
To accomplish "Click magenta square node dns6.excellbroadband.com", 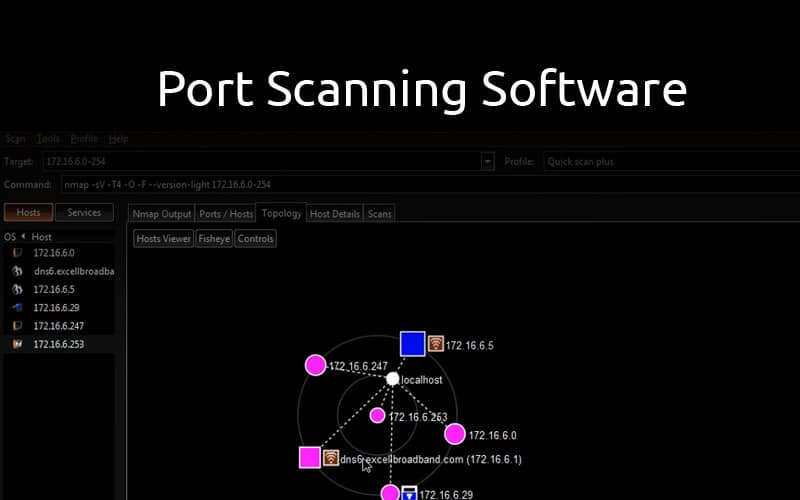I will coord(310,458).
